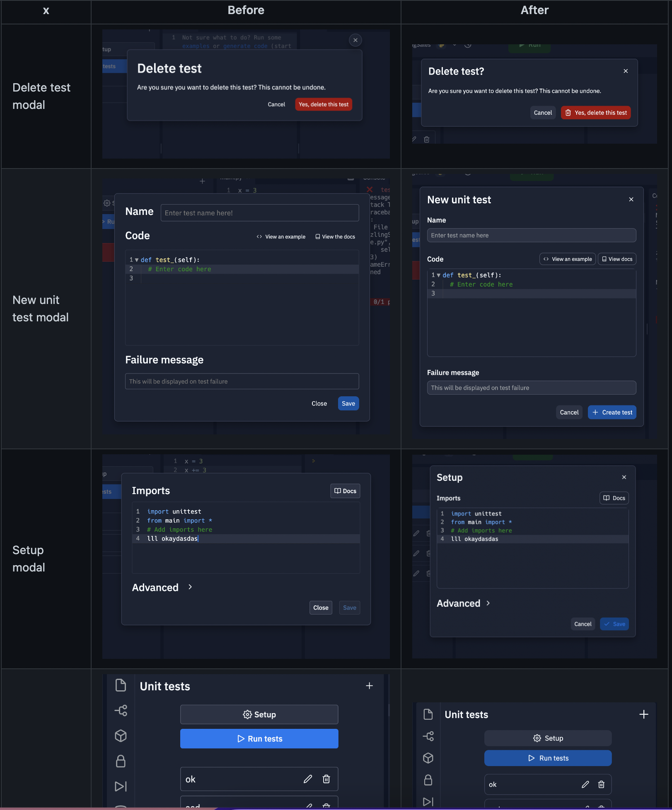
Task: Open Docs in Before Imports setup modal
Action: 345,491
